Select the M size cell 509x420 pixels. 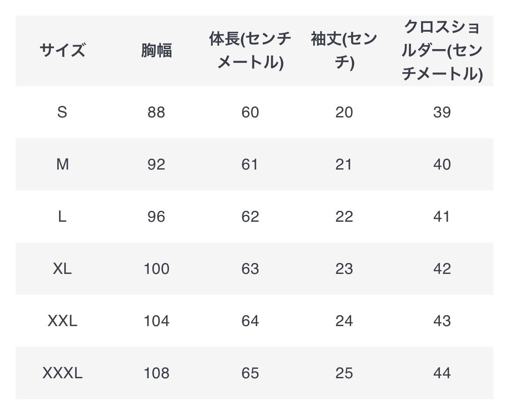click(x=62, y=164)
